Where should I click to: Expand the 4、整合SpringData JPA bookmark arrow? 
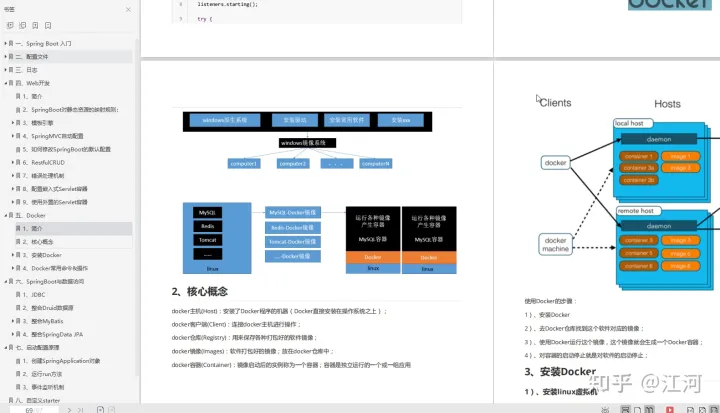13,334
